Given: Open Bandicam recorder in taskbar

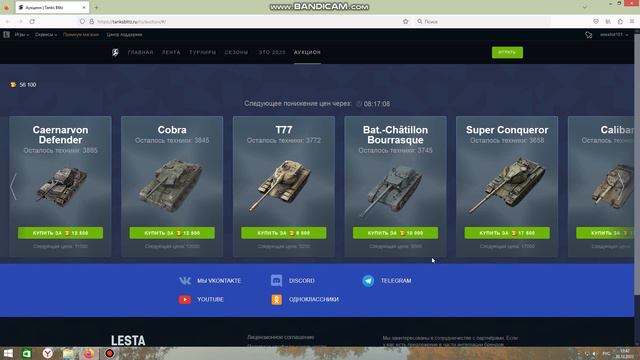Looking at the screenshot, I should click(x=109, y=353).
